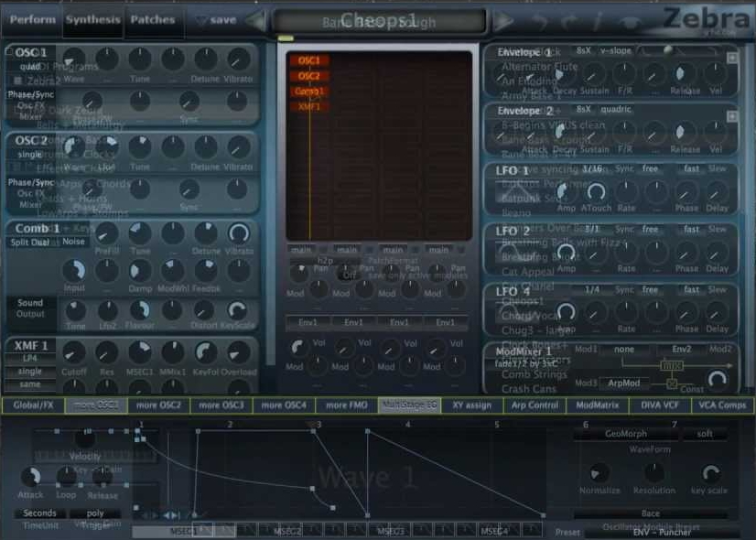Select the OSC1 block in the matrix
This screenshot has width=756, height=540.
tap(309, 60)
